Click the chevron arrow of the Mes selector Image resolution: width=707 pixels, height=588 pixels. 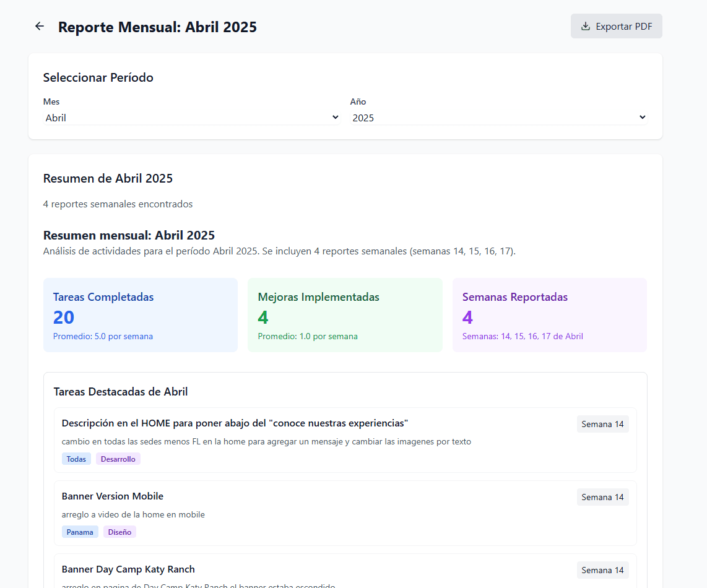coord(335,118)
